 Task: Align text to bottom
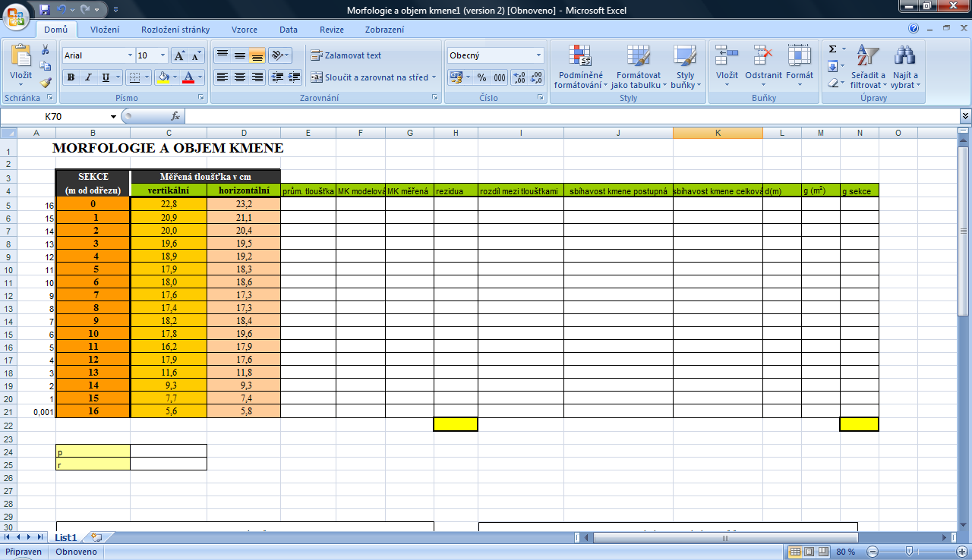point(257,55)
